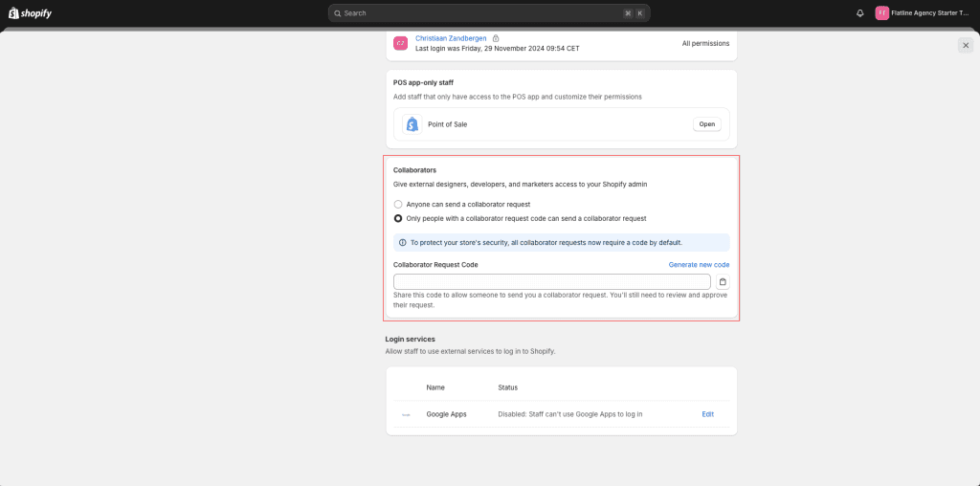This screenshot has width=980, height=486.
Task: Click the Google Apps logo icon
Action: (x=406, y=414)
